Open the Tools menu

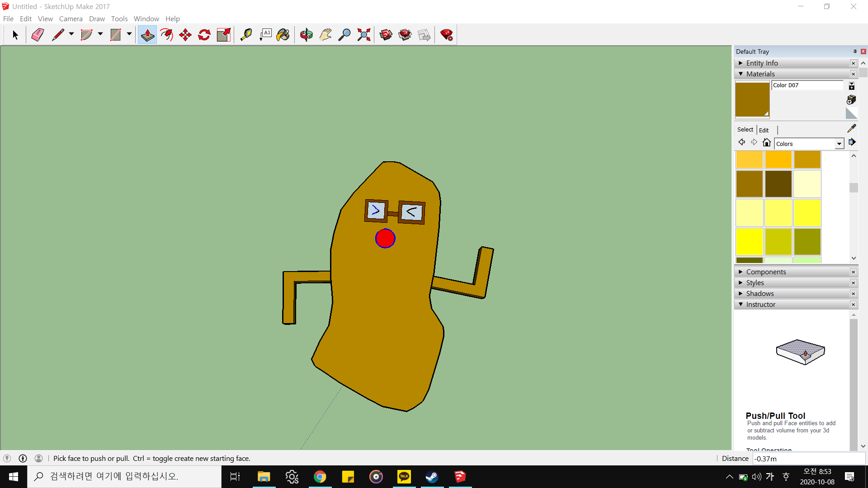[119, 19]
